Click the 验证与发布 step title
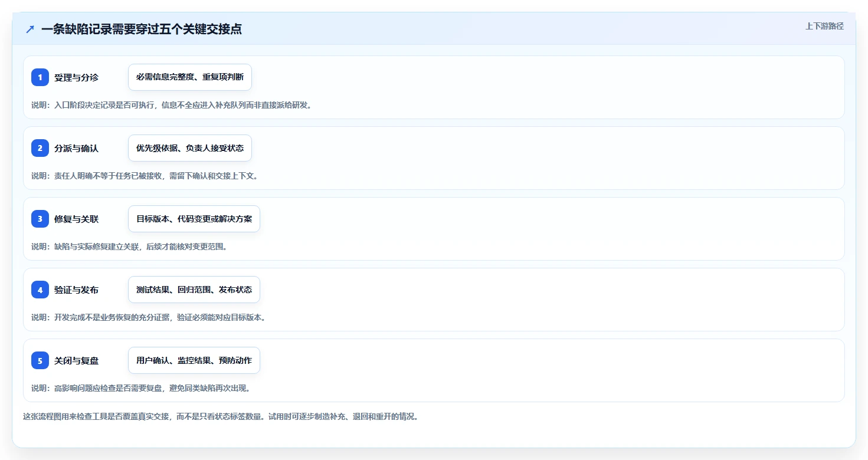This screenshot has width=868, height=460. (x=77, y=290)
